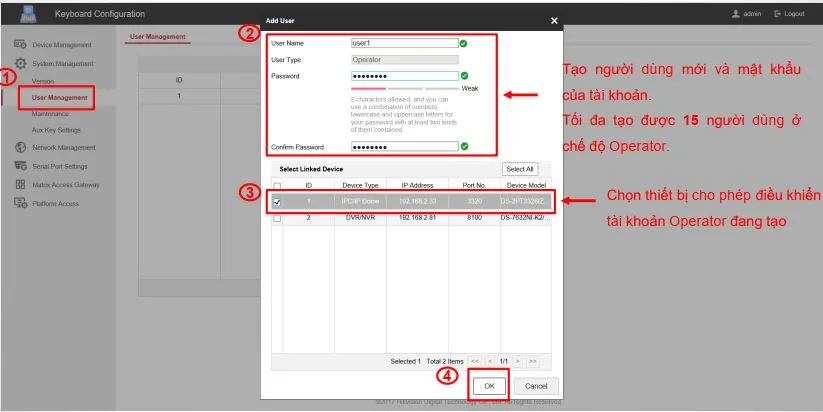The width and height of the screenshot is (823, 412).
Task: Uncheck the IPC/IP Dome device checkbox
Action: pyautogui.click(x=277, y=201)
